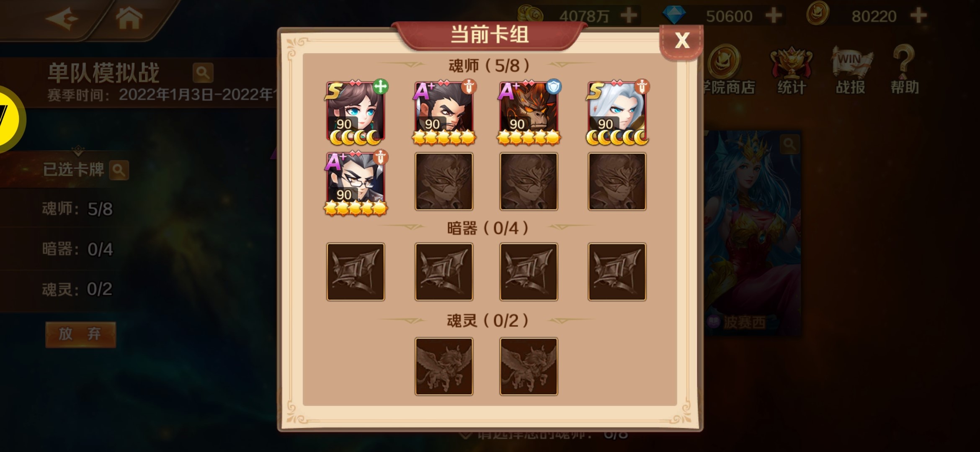This screenshot has height=452, width=980.
Task: Click the 放弃 button
Action: 80,334
